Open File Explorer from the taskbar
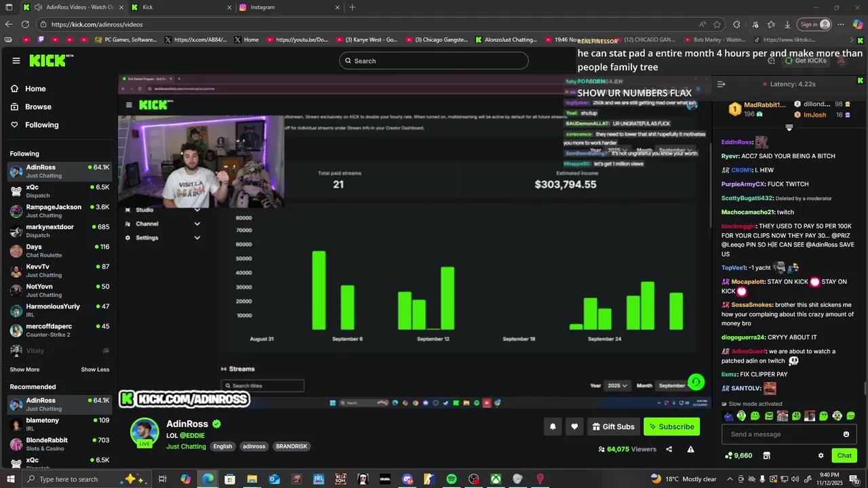This screenshot has width=868, height=488. pos(252,479)
